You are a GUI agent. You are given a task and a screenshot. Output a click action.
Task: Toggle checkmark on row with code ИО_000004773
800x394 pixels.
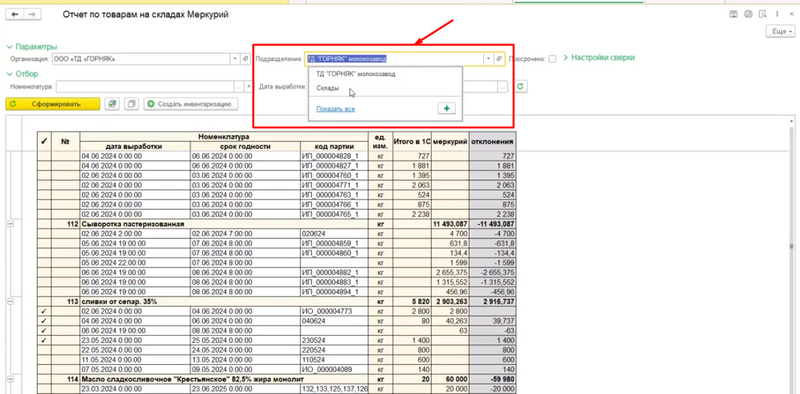point(44,311)
